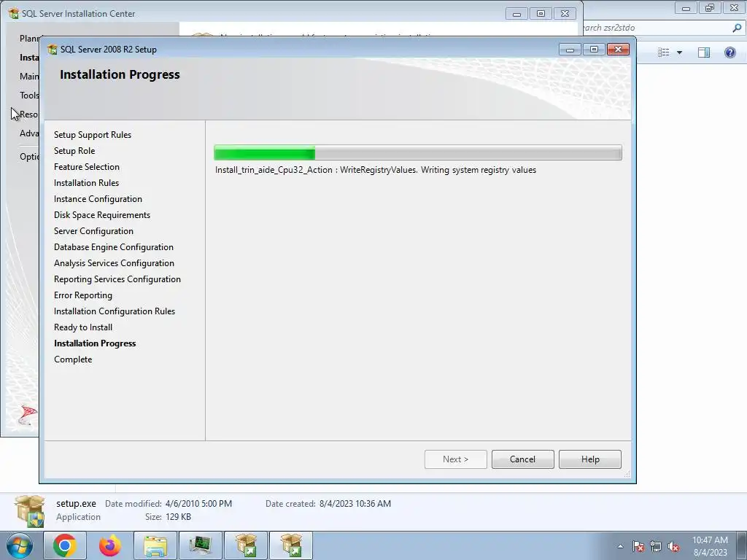Click setup.exe file icon in details pane

click(x=29, y=510)
